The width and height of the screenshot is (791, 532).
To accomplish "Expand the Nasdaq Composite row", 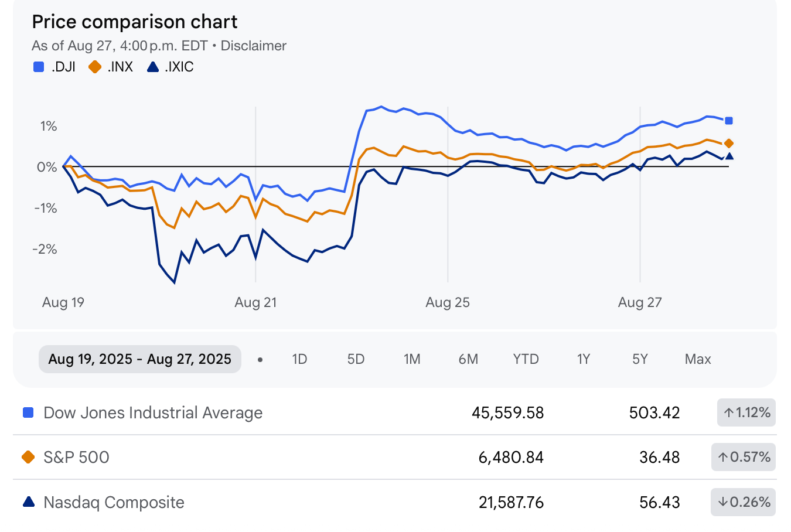I will (113, 502).
